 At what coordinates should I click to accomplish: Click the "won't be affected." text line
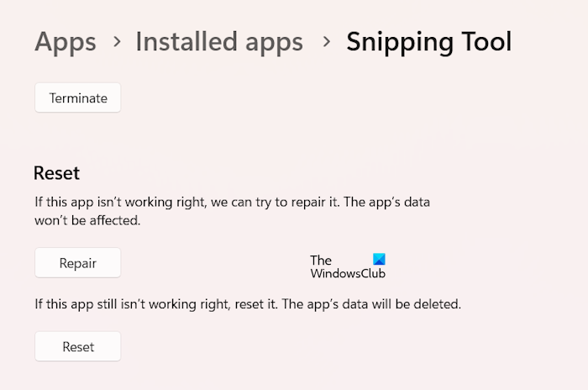click(x=87, y=220)
